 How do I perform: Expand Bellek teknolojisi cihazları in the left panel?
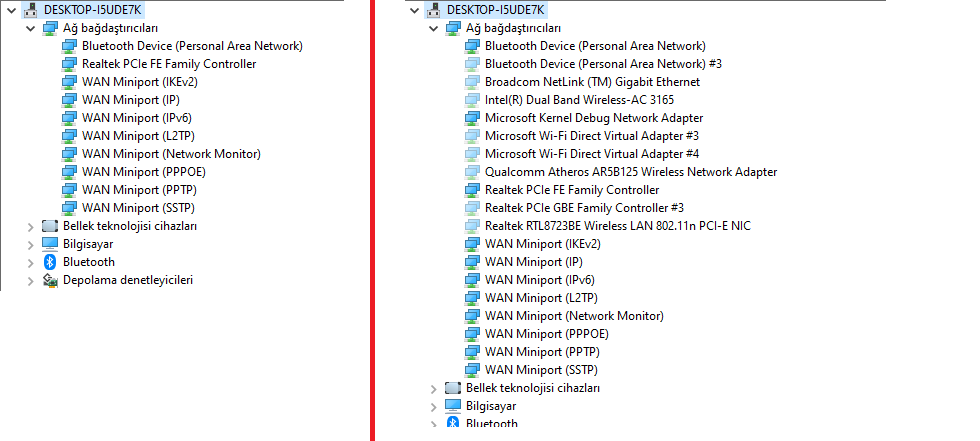point(31,226)
